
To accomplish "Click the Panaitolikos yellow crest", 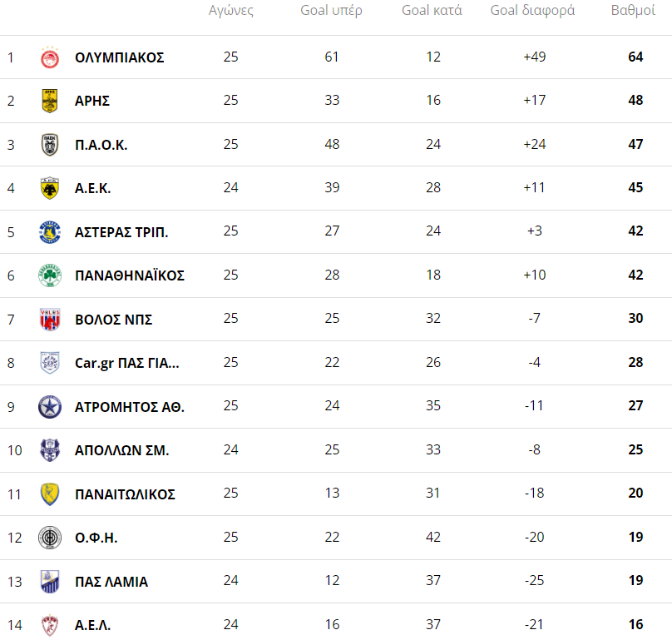I will coord(50,494).
